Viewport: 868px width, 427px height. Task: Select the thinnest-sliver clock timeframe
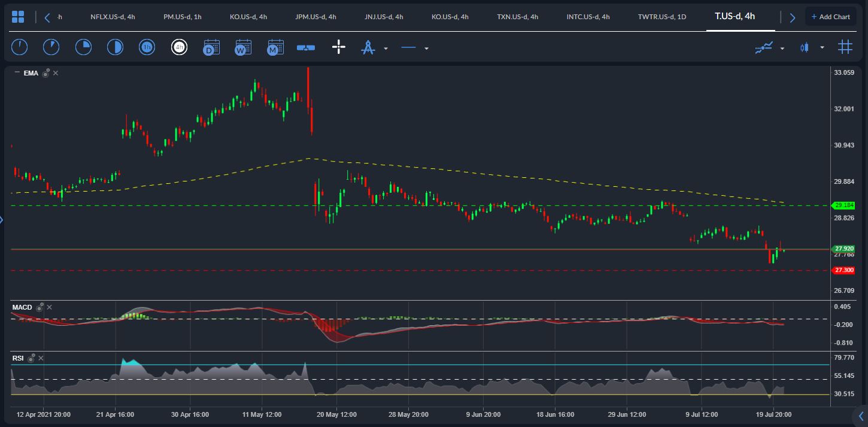click(x=20, y=47)
